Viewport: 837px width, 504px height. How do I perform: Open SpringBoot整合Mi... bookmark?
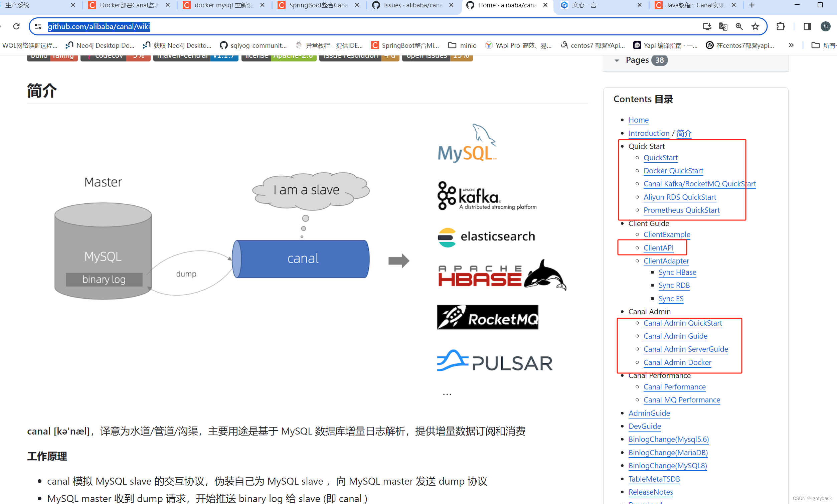(x=405, y=45)
